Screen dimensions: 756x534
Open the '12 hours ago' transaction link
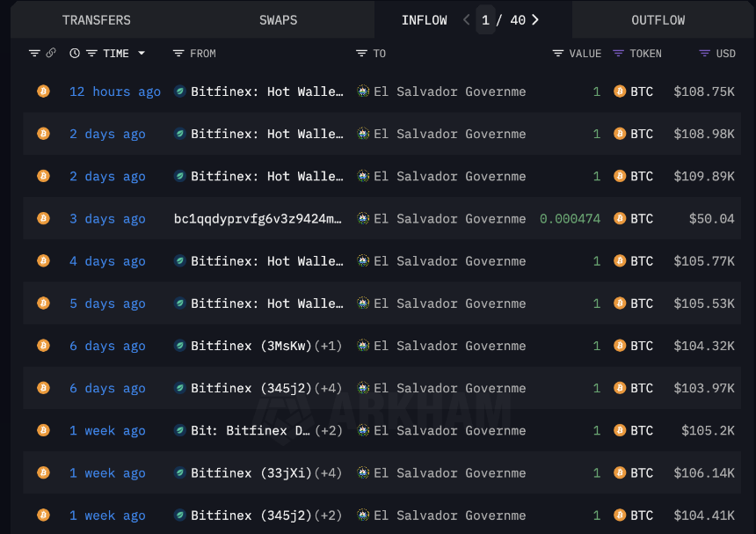point(115,91)
